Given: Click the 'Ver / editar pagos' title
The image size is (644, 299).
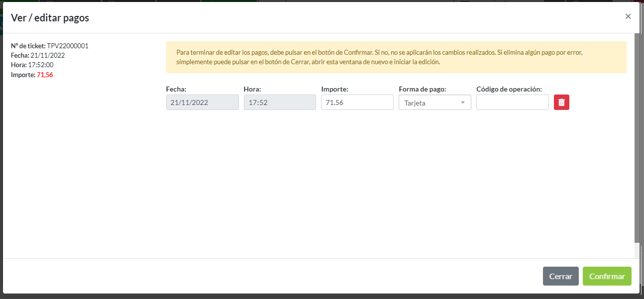Looking at the screenshot, I should [x=50, y=18].
